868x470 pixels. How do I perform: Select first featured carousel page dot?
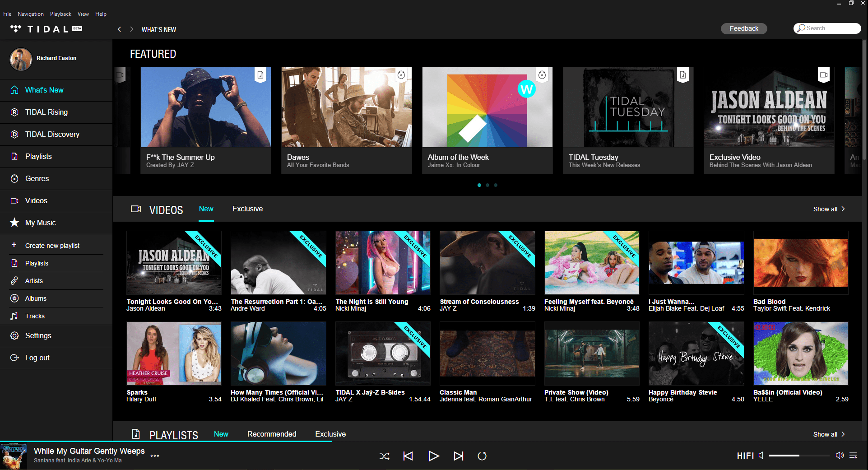click(479, 185)
